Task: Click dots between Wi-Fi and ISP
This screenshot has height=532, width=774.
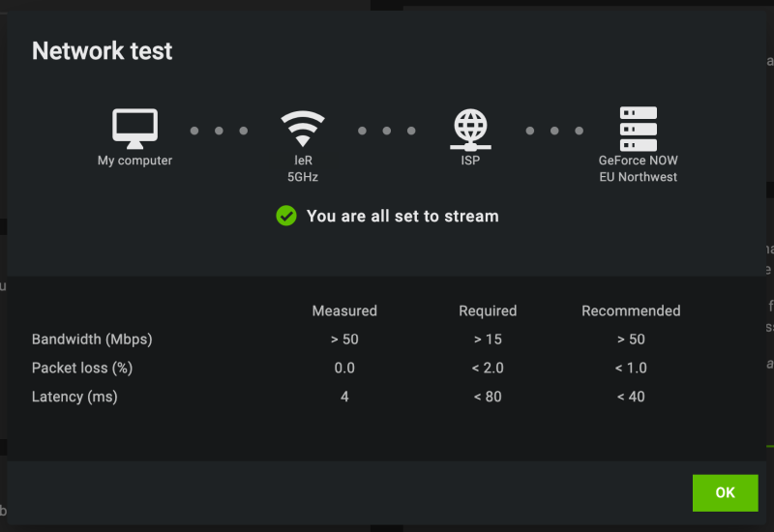Action: pyautogui.click(x=386, y=131)
